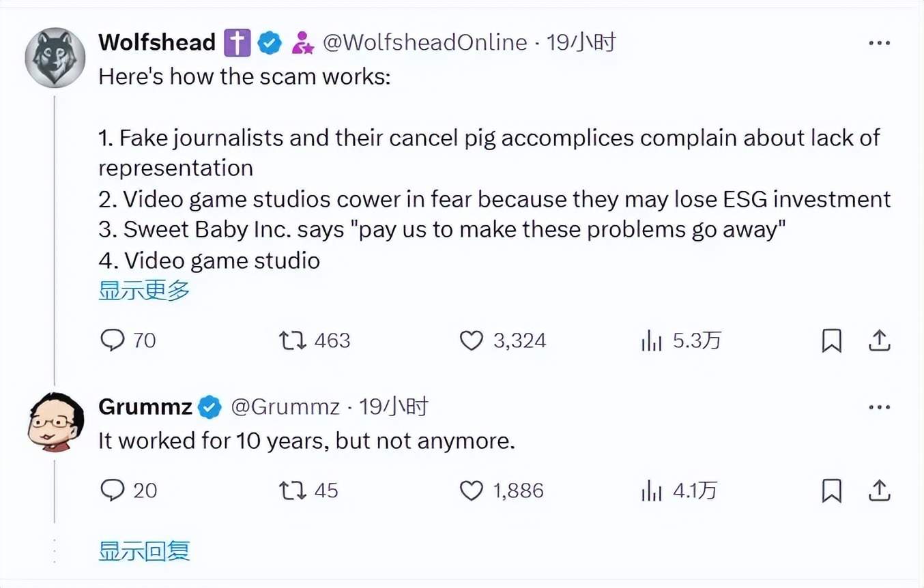The image size is (924, 588).
Task: Open @WolfsheadOnline profile handle
Action: tap(424, 43)
